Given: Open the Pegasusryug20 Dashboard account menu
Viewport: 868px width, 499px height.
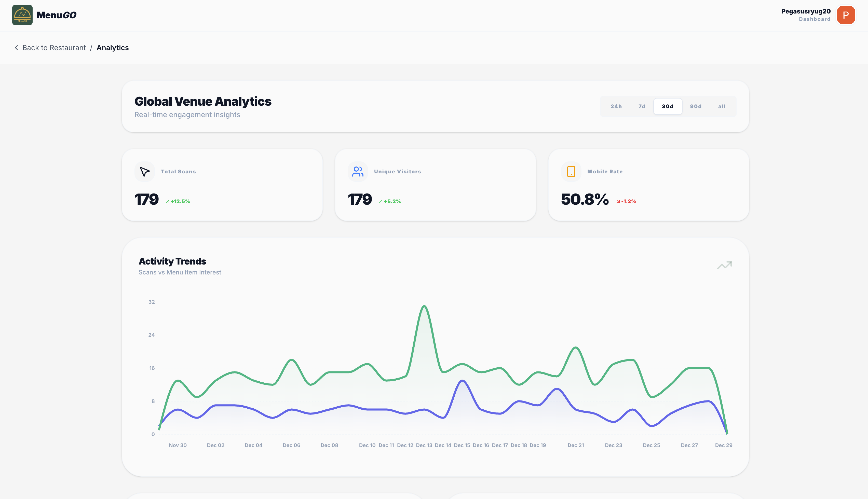Looking at the screenshot, I should pos(806,15).
